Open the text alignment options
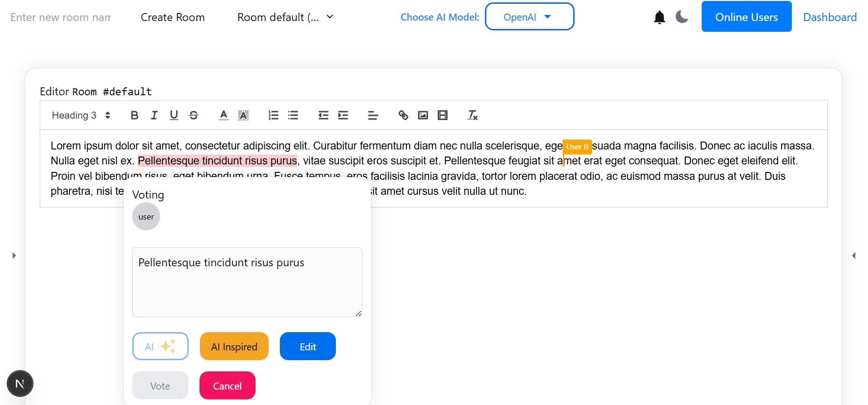 [x=373, y=115]
